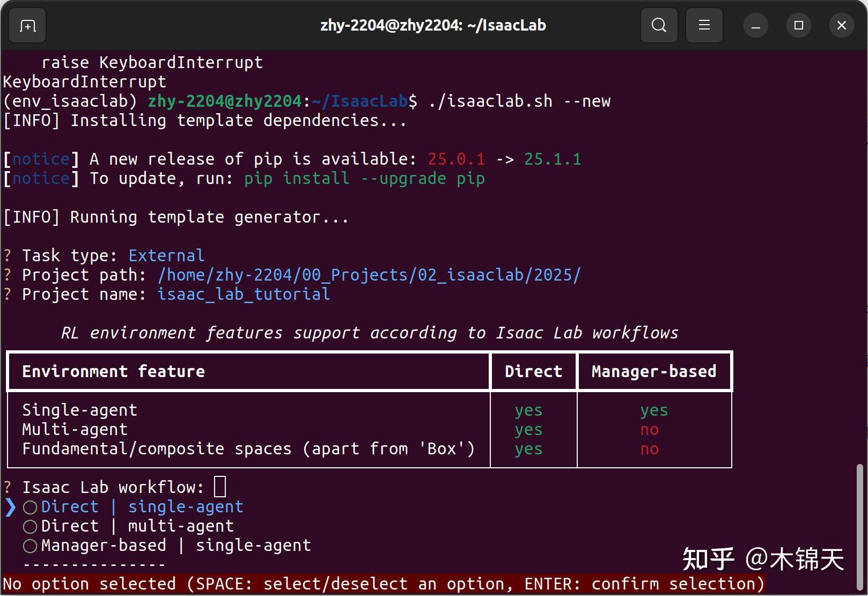Screen dimensions: 868x596
Task: Click the "Environment feature" table header
Action: 113,371
